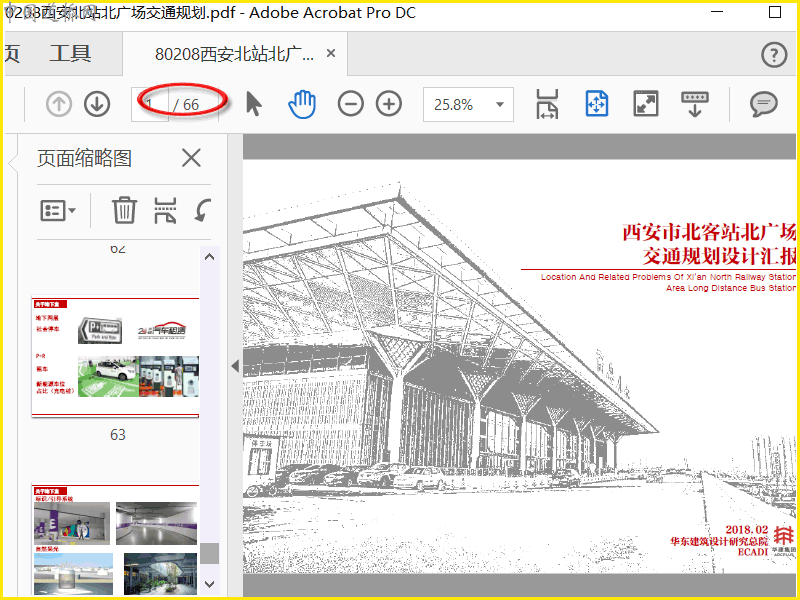Open the comment speech bubble tool

click(x=764, y=105)
